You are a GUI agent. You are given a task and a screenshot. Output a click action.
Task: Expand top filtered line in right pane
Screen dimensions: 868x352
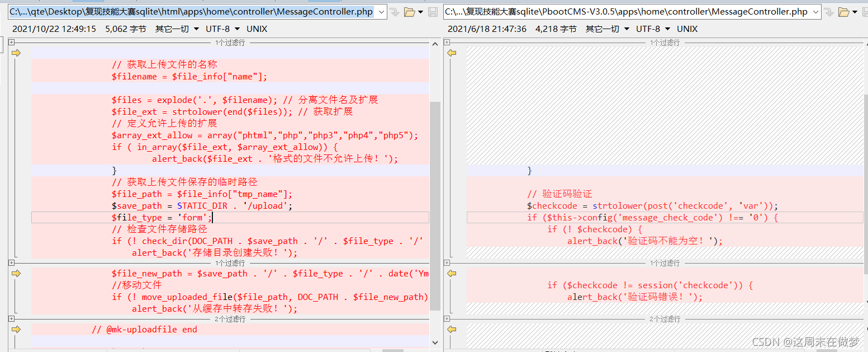point(447,43)
